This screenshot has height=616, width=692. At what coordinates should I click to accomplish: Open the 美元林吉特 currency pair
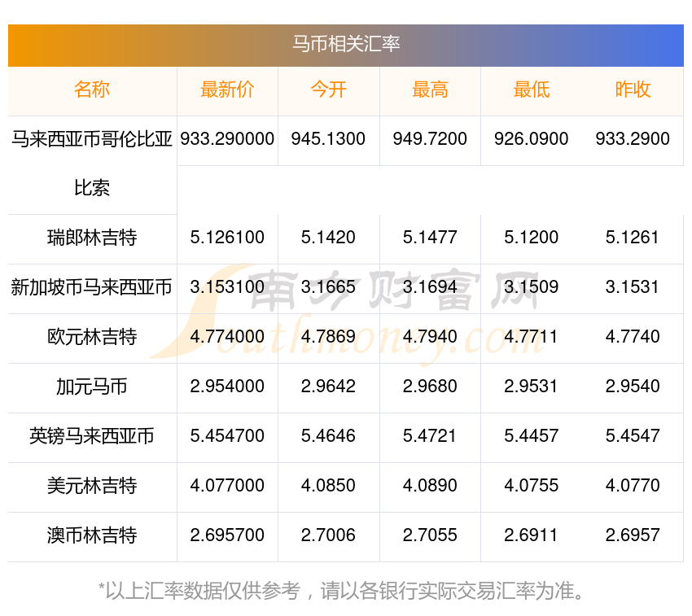(92, 486)
